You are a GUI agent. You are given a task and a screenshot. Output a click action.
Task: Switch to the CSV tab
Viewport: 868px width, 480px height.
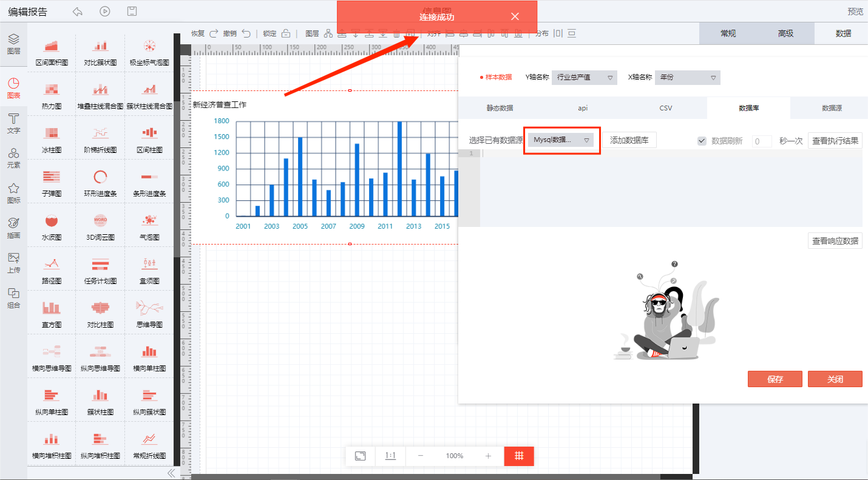click(x=665, y=108)
